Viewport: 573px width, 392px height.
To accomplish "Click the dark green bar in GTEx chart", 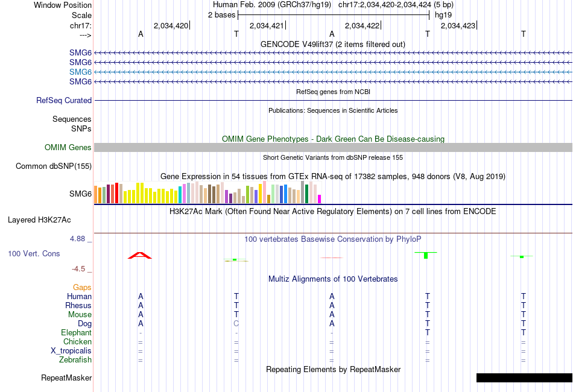I will (306, 194).
